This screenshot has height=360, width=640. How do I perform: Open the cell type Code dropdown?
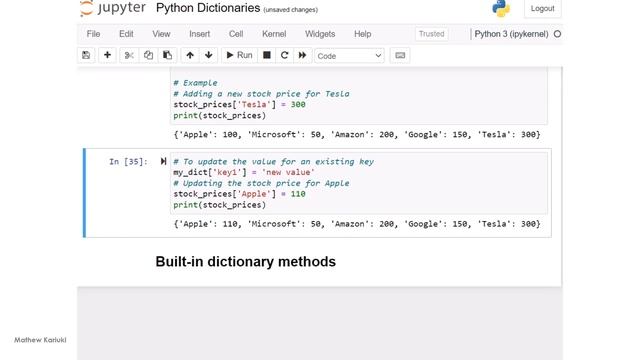(x=349, y=56)
